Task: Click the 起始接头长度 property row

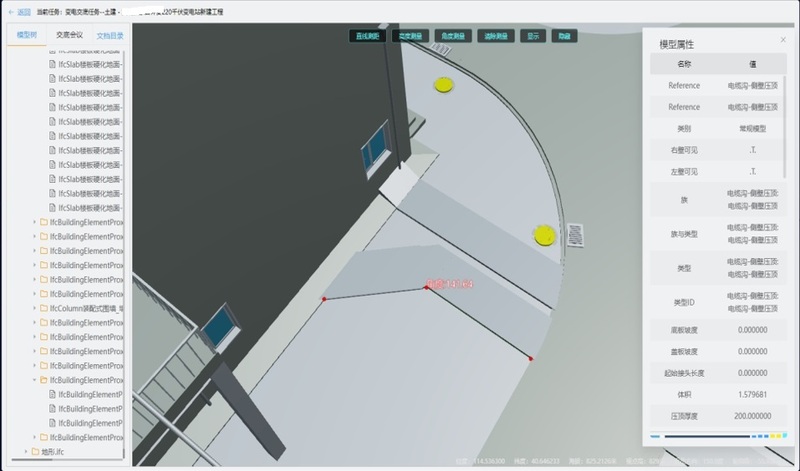Action: pyautogui.click(x=718, y=373)
